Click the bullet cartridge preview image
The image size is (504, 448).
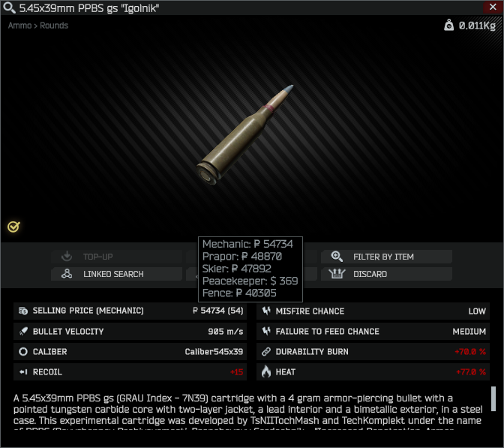[x=245, y=134]
